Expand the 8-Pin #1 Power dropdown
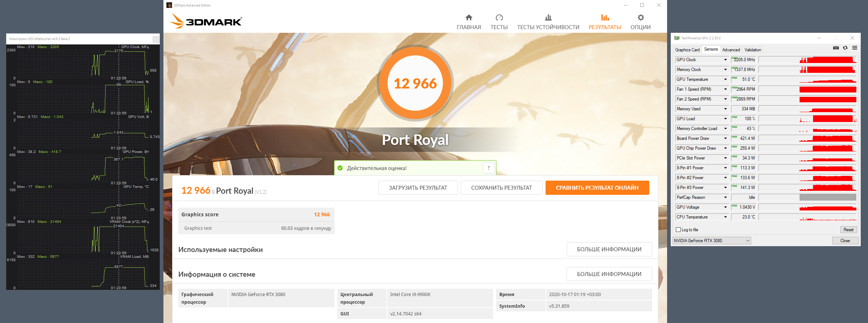The width and height of the screenshot is (868, 323). click(x=725, y=168)
